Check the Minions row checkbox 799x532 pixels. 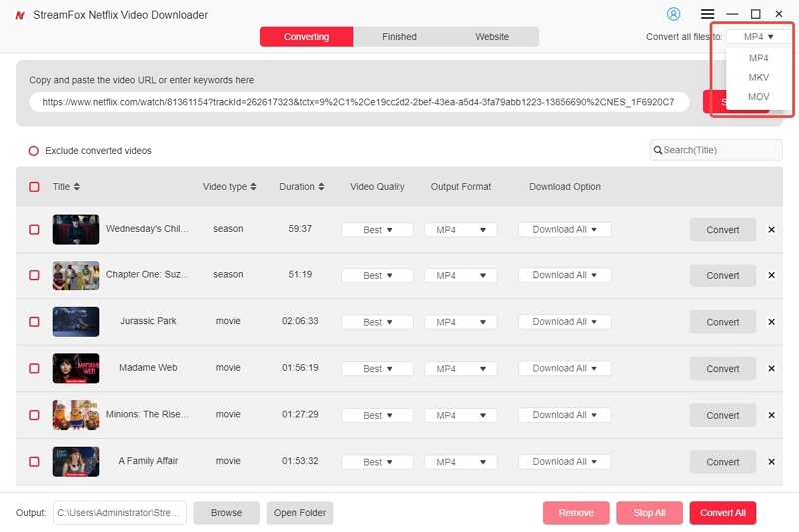[x=34, y=415]
